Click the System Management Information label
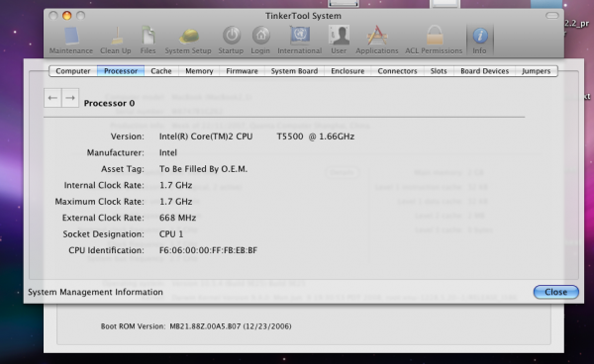 coord(95,292)
